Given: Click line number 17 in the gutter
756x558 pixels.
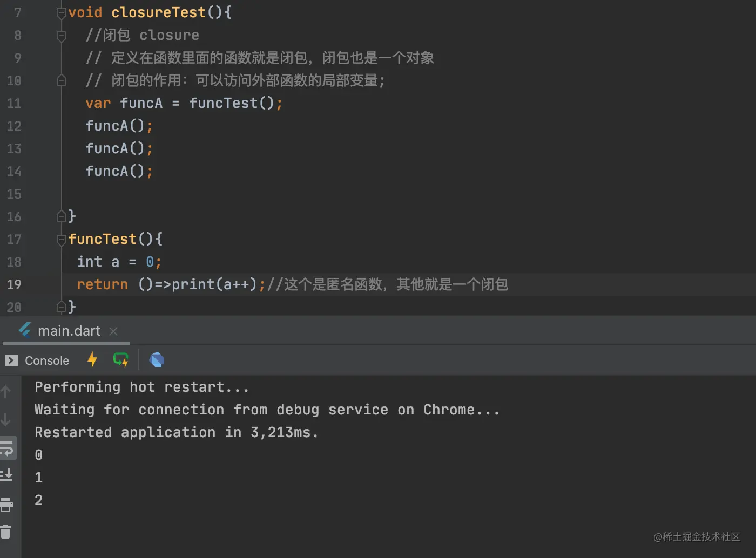Looking at the screenshot, I should 14,240.
